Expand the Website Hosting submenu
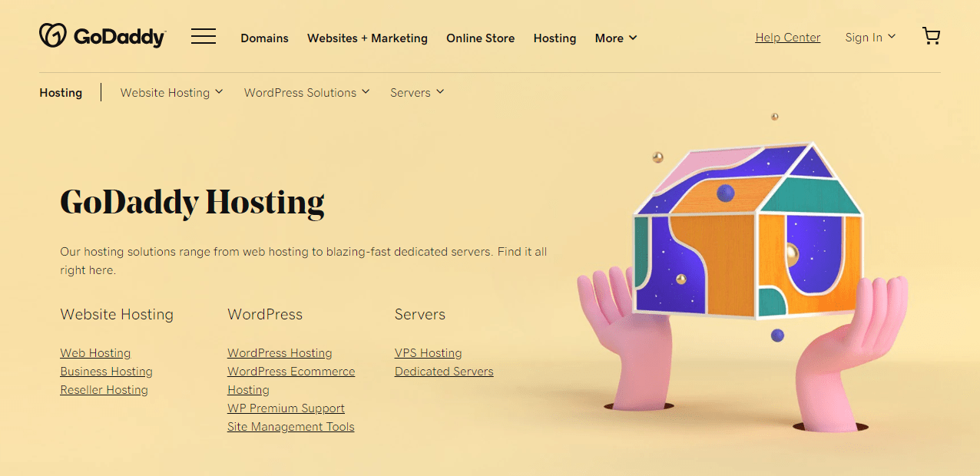 pos(171,92)
